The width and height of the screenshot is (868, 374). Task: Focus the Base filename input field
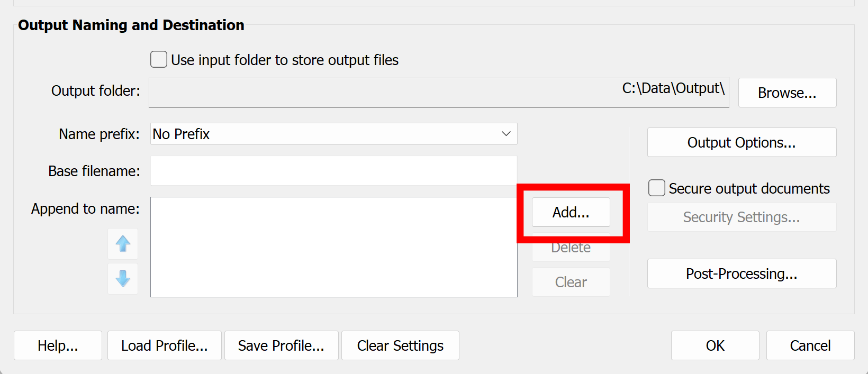click(334, 171)
